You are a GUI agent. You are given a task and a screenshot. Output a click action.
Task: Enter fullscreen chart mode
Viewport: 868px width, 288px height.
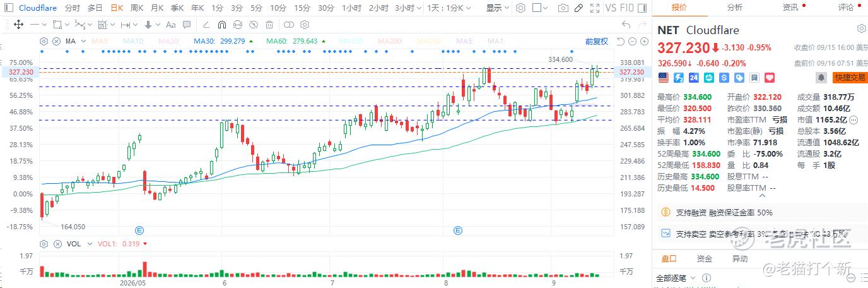coord(594,8)
